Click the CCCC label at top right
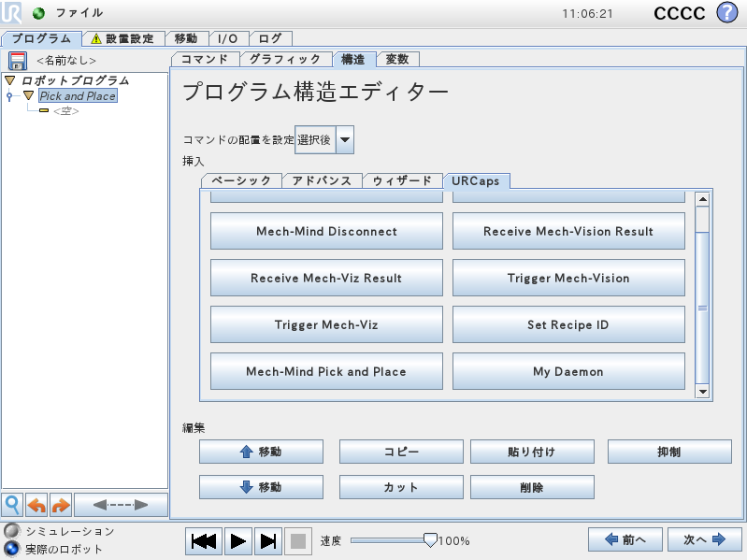 point(680,13)
